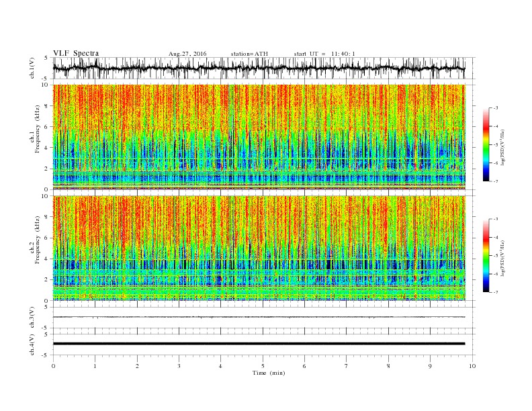Click the ch.2 'Frequency (kHz)' axis label
532x411 pixels.
coord(38,240)
